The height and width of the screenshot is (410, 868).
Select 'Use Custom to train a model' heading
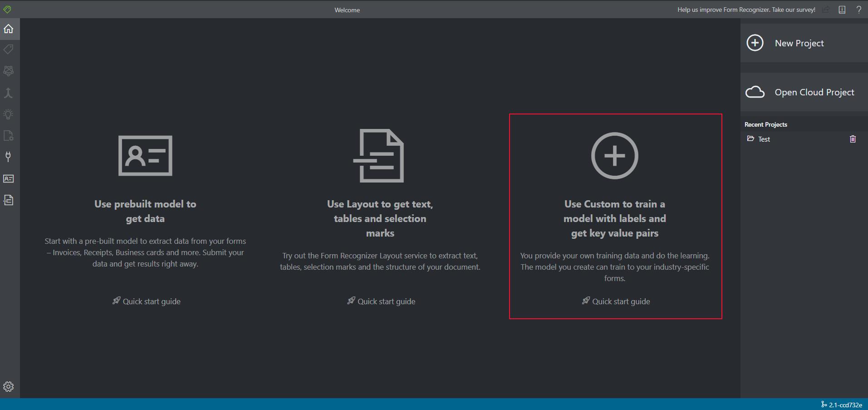tap(615, 218)
